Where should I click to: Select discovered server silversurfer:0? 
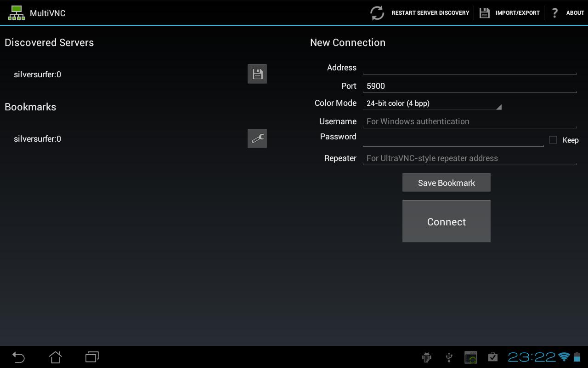(x=37, y=74)
